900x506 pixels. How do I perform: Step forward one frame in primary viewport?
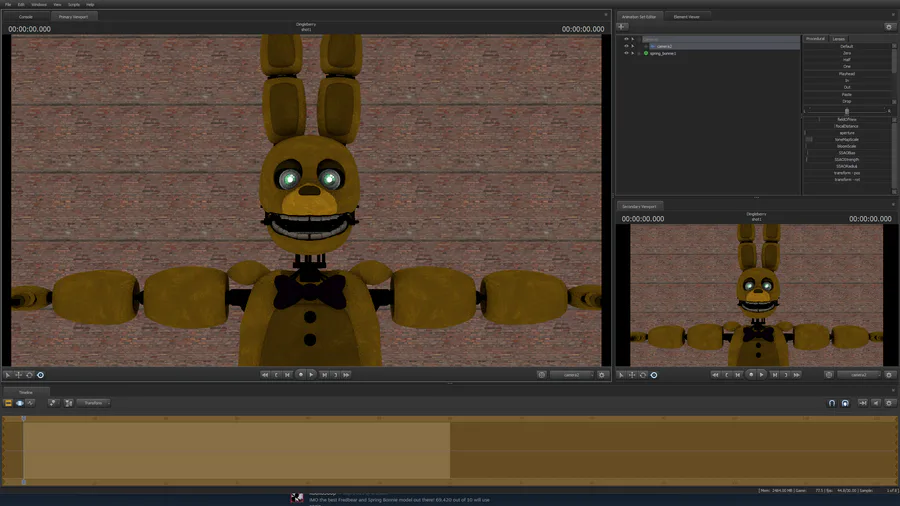point(324,375)
